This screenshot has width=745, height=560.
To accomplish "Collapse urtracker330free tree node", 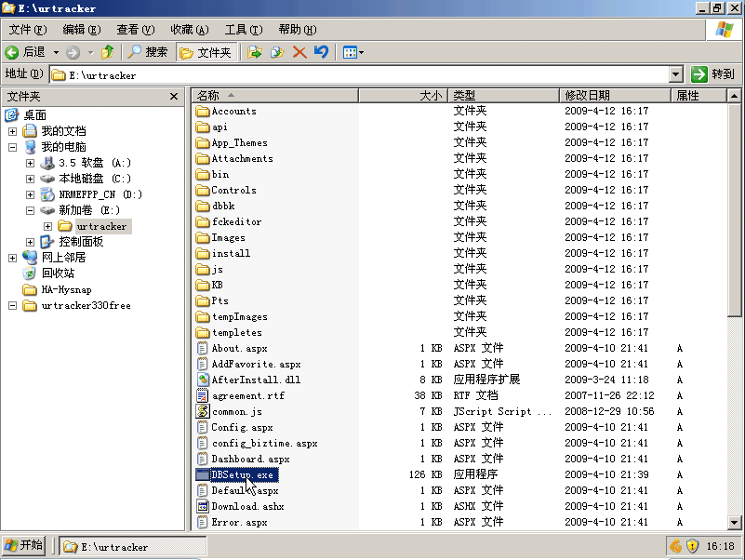I will 12,305.
